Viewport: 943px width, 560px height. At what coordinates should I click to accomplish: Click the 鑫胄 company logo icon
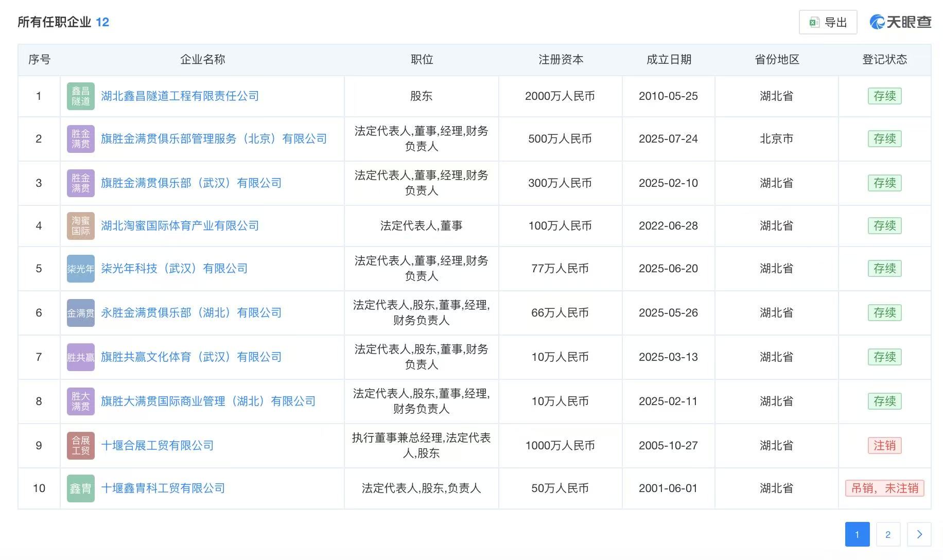click(81, 488)
